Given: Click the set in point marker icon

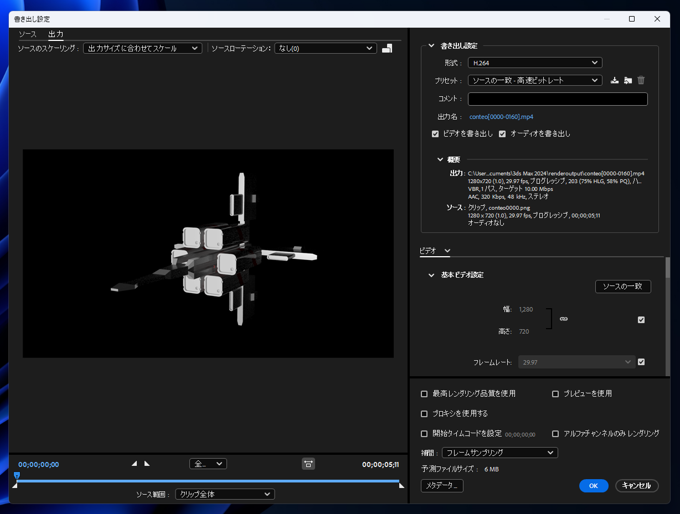Looking at the screenshot, I should coord(134,464).
